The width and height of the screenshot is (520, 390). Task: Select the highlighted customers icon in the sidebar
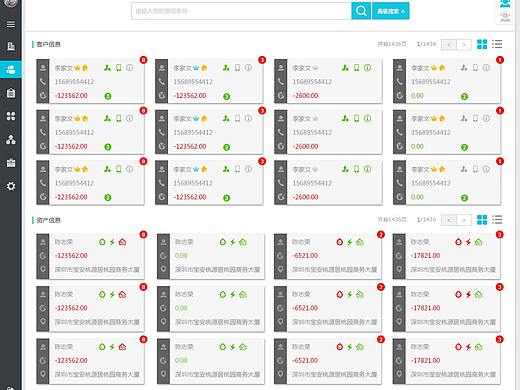tap(11, 70)
